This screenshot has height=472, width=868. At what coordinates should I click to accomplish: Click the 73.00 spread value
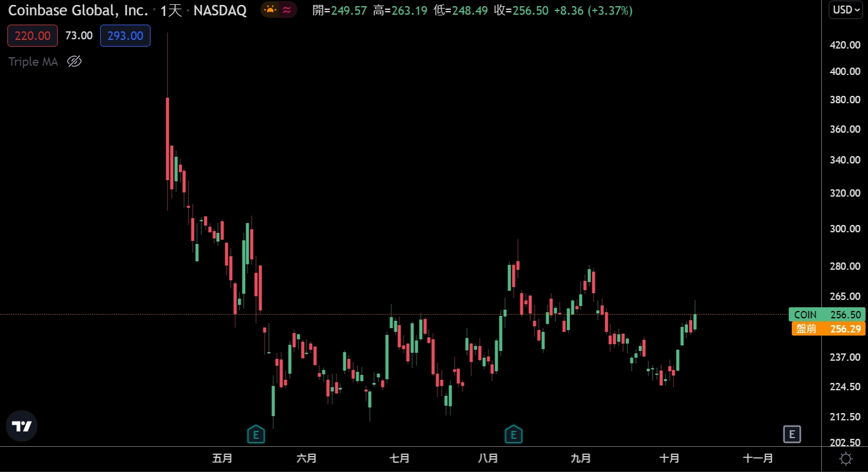79,36
